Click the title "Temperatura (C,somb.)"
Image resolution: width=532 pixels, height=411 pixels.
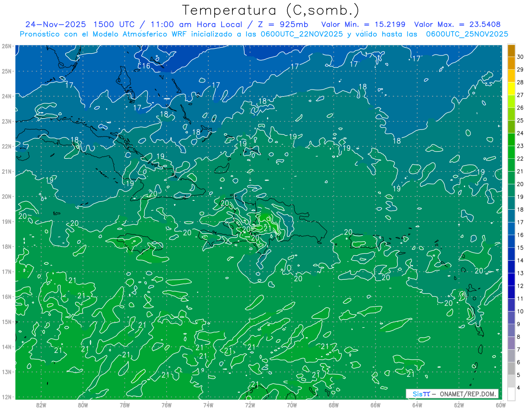tap(270, 11)
